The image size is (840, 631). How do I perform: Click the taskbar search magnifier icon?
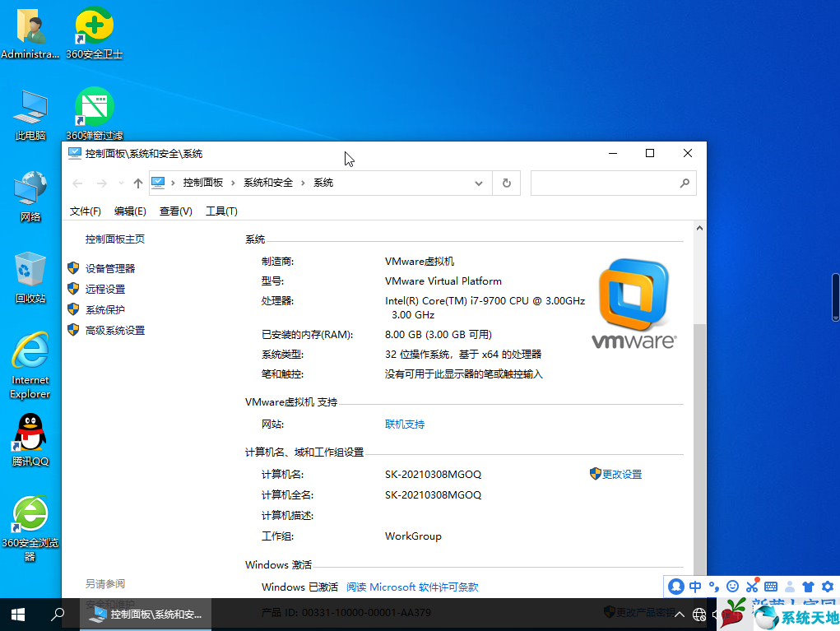click(x=58, y=614)
